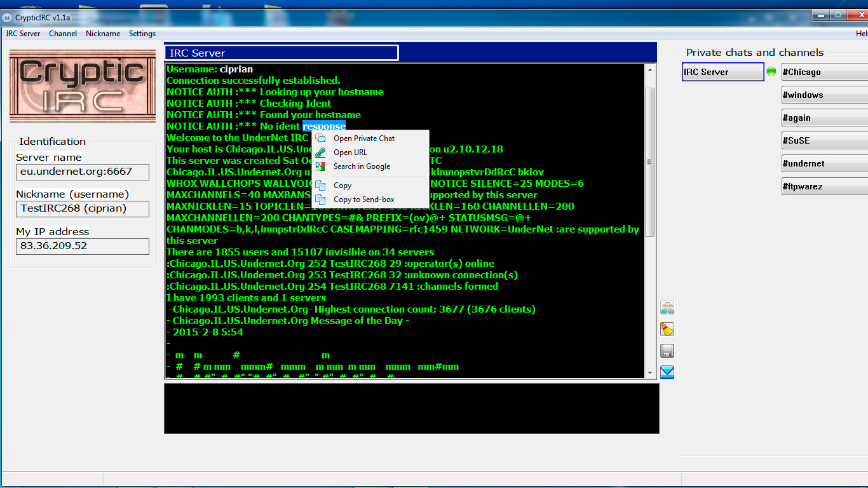Click the Cryptic IRC logo image

coord(83,86)
